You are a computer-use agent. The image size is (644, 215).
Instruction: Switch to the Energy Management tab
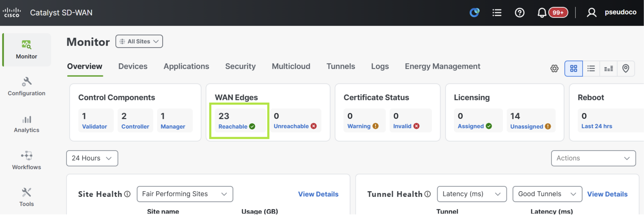tap(442, 66)
